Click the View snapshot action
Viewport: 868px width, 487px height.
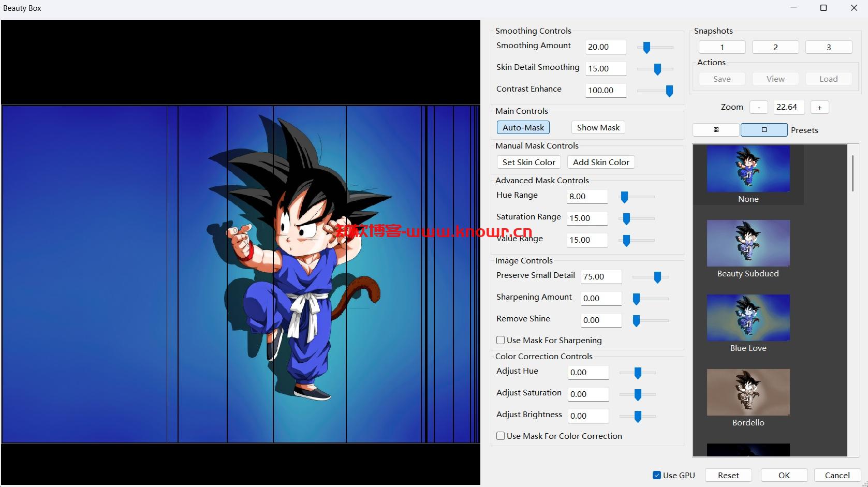point(775,79)
